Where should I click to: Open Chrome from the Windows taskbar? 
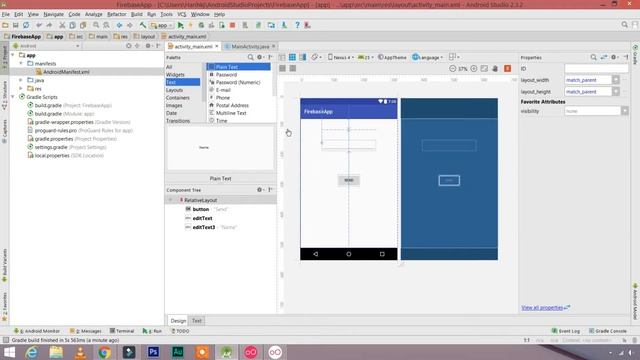(x=104, y=352)
